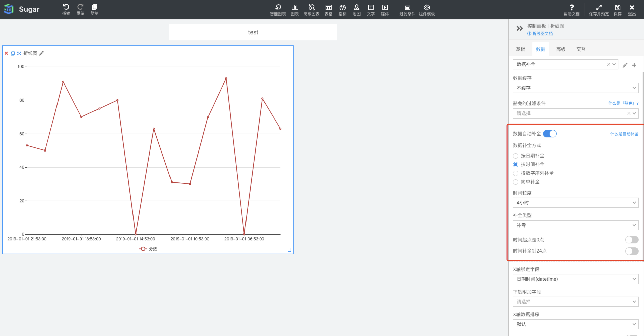This screenshot has width=644, height=336.
Task: Enable 时间起点是0点 switch
Action: coord(632,240)
